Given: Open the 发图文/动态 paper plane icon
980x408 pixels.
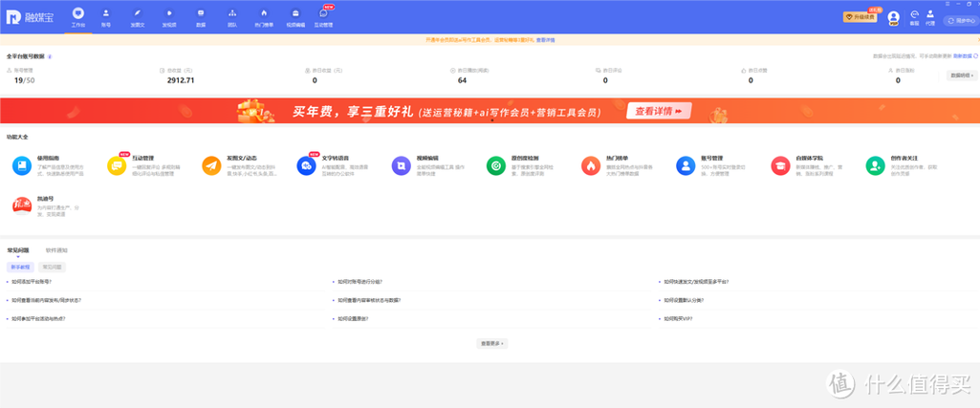Looking at the screenshot, I should (x=211, y=165).
